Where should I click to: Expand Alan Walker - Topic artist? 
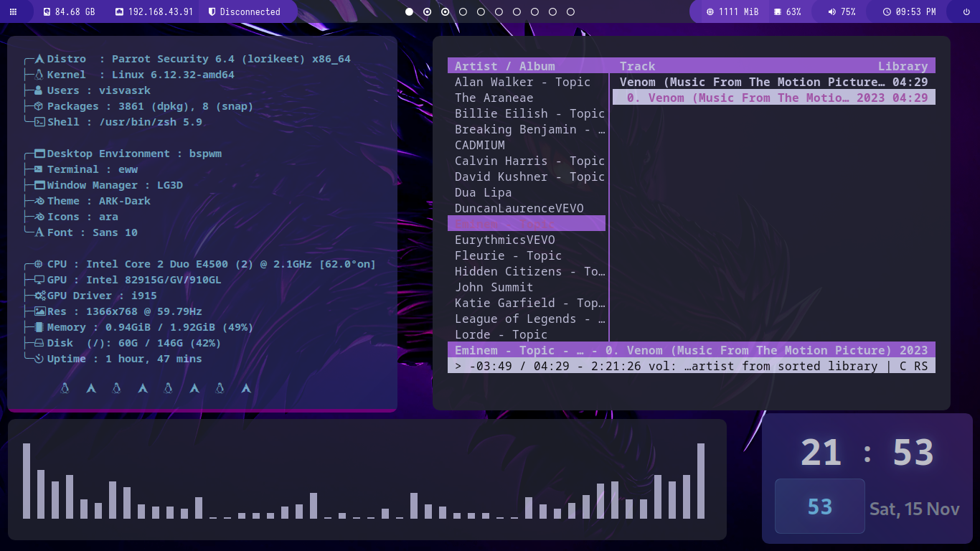tap(522, 82)
